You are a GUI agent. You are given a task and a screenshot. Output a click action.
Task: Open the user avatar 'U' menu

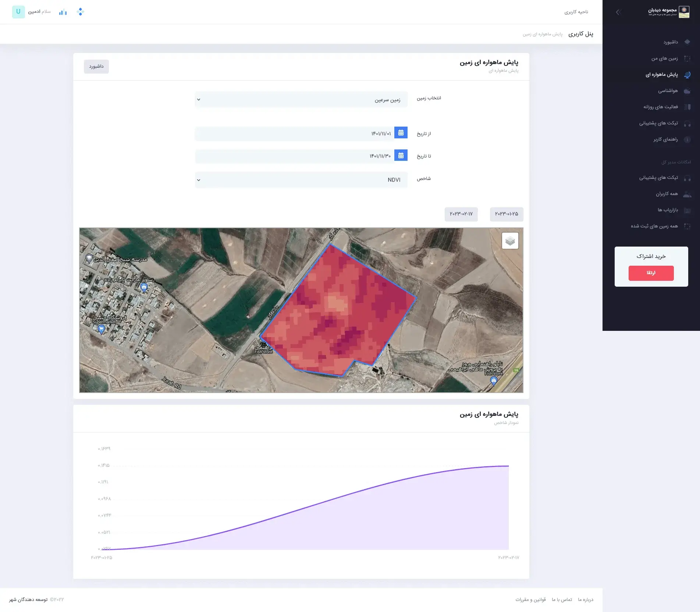(18, 12)
